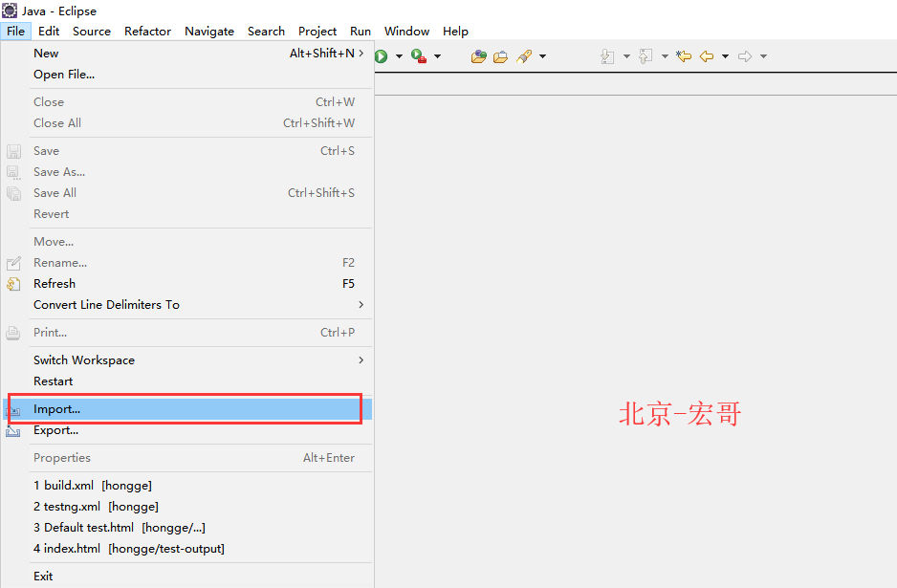Expand the Switch Workspace submenu
Viewport: 897px width, 588px height.
tap(187, 360)
